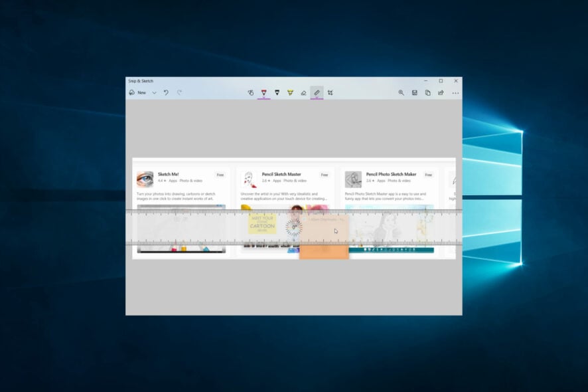
Task: Click the New snip button
Action: [137, 93]
